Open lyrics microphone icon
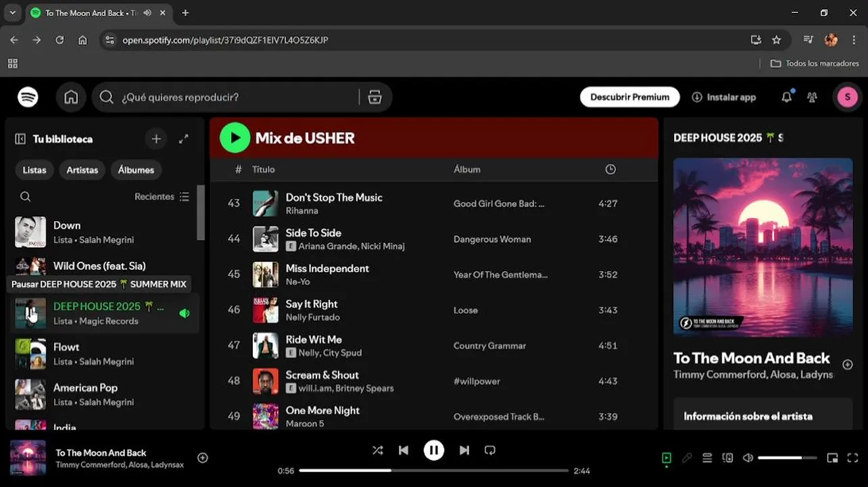 coord(687,458)
